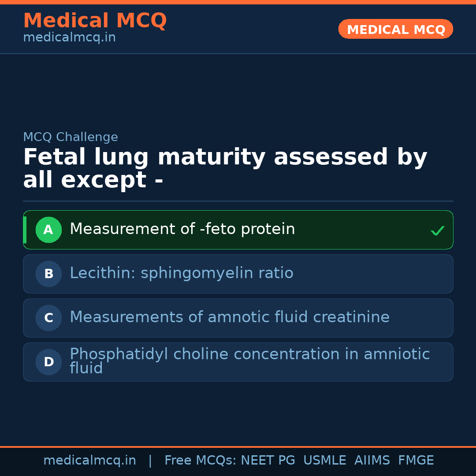Click USMLE in the footer
Viewport: 476px width, 476px height.
[324, 461]
